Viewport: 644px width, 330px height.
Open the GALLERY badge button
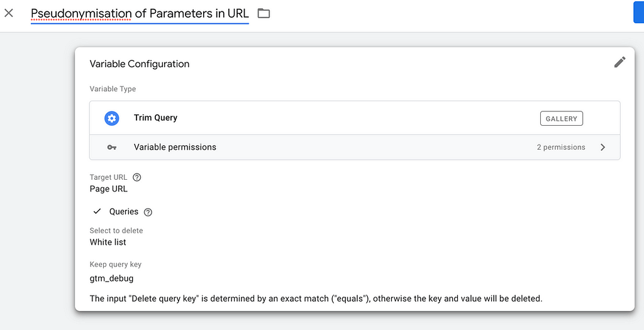[562, 119]
